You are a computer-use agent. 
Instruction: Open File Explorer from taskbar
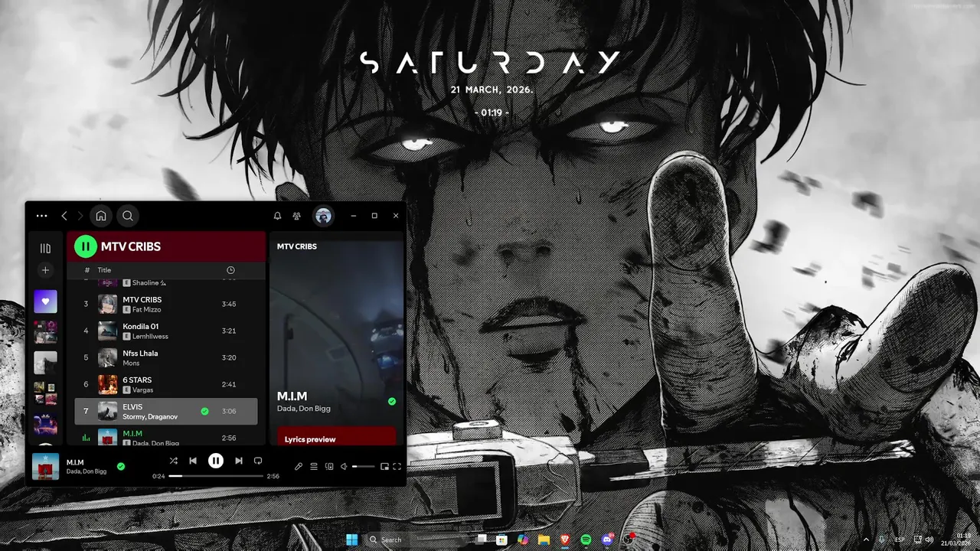(544, 540)
